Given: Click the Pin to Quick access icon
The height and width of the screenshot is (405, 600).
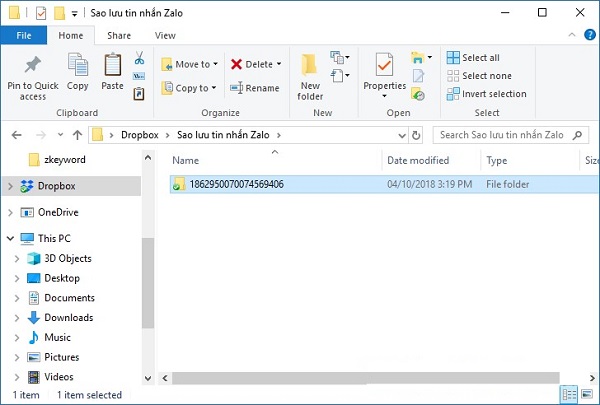Looking at the screenshot, I should (x=32, y=68).
